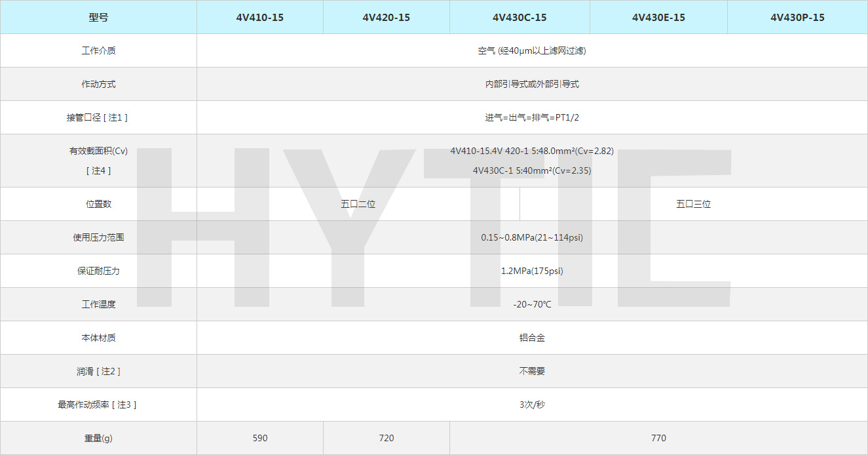Viewport: 868px width, 455px height.
Task: Click the 接管口径 [ 注1 ] label
Action: pos(98,117)
